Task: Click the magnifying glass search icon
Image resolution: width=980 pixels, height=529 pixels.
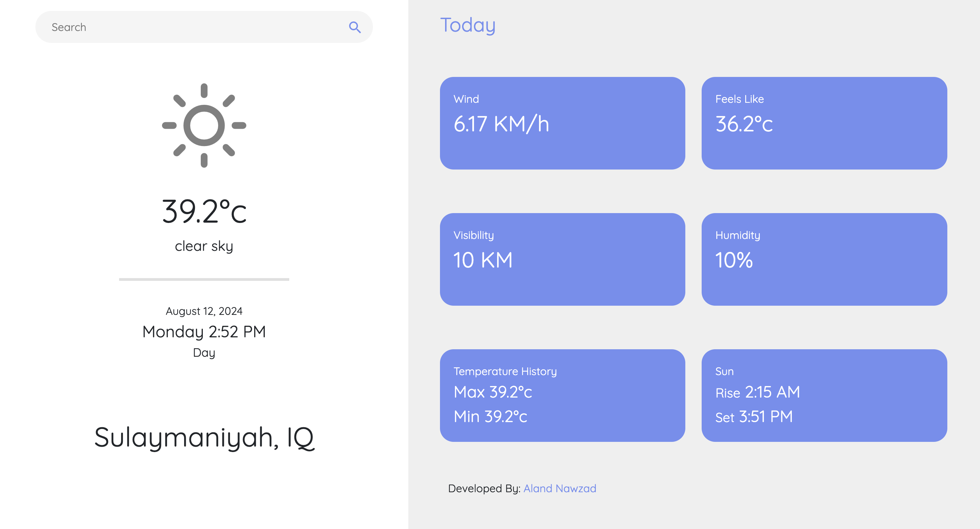Action: coord(355,27)
